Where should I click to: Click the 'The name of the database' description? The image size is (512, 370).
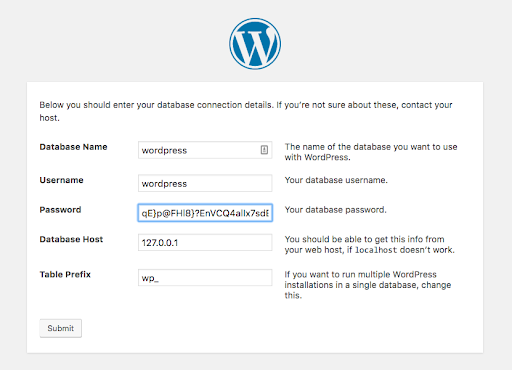coord(371,152)
